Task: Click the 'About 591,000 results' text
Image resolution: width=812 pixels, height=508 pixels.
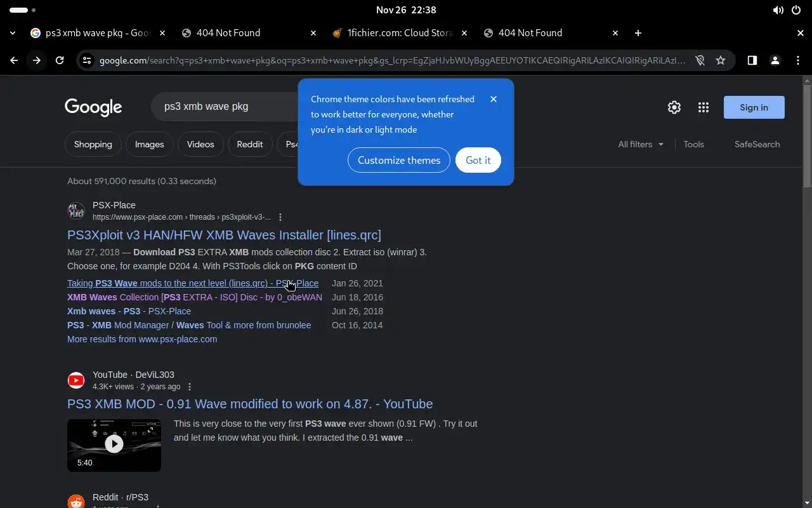Action: point(141,181)
